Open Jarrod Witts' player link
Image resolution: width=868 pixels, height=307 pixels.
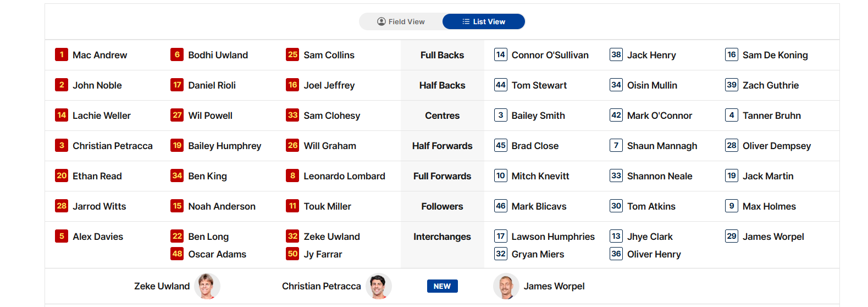pyautogui.click(x=99, y=206)
